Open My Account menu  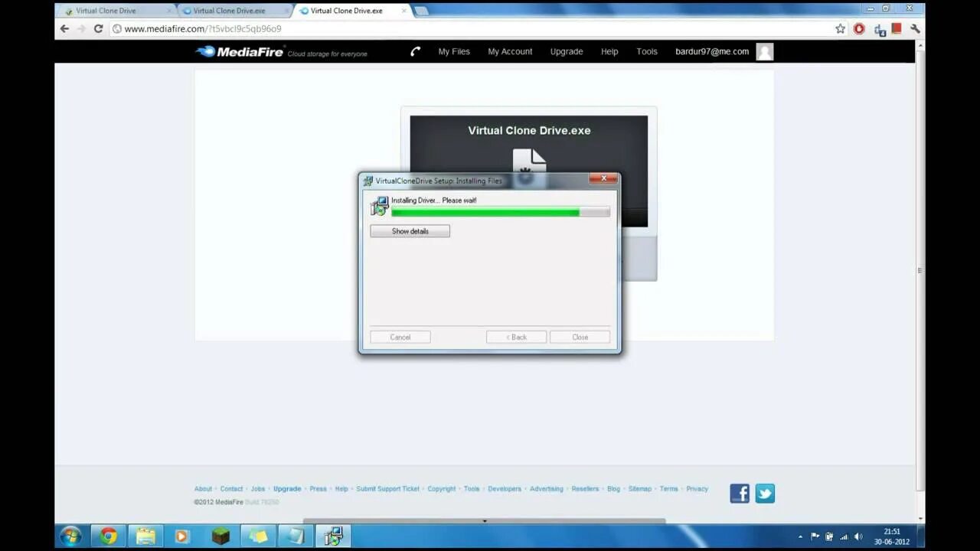510,51
